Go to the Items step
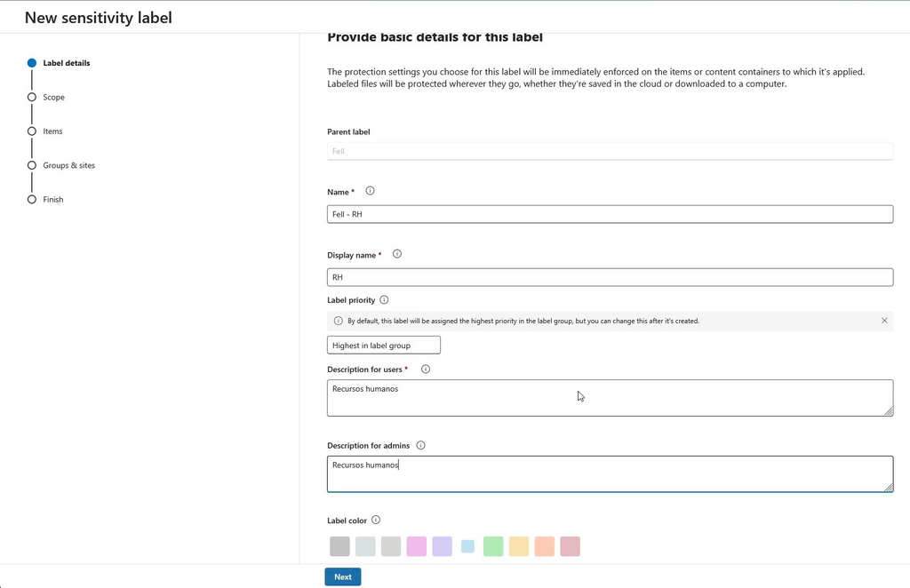The width and height of the screenshot is (910, 588). pyautogui.click(x=52, y=131)
